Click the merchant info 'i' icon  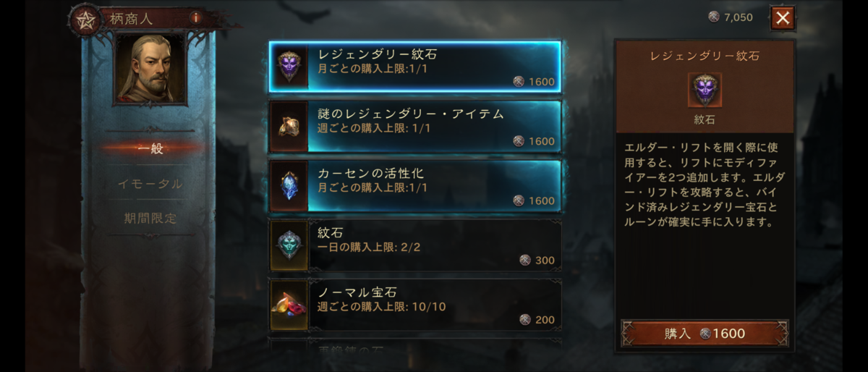(x=195, y=17)
